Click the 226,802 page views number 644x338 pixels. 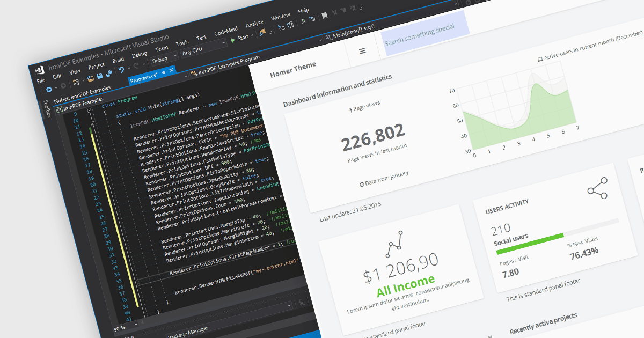pyautogui.click(x=373, y=138)
